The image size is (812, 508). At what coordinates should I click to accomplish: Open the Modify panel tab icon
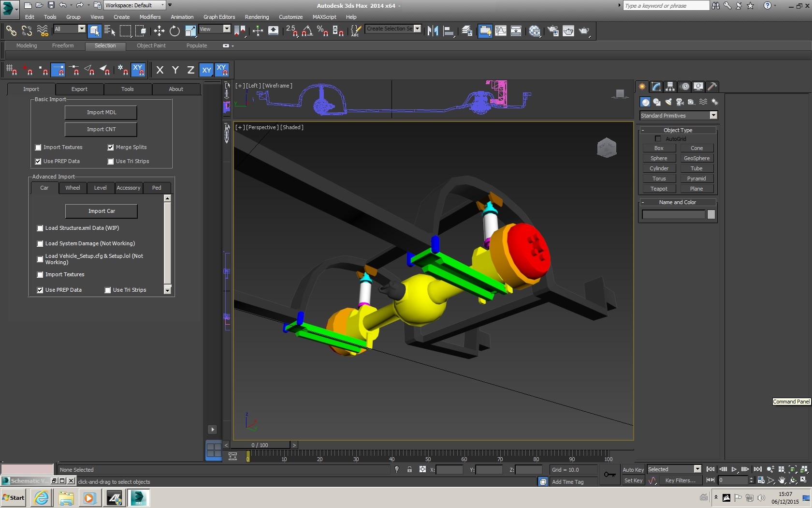click(656, 87)
